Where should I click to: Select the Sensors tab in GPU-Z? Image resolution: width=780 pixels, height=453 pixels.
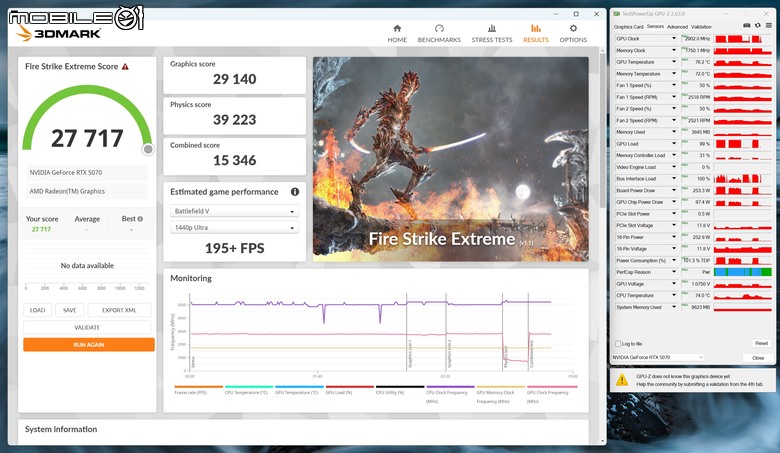point(655,26)
